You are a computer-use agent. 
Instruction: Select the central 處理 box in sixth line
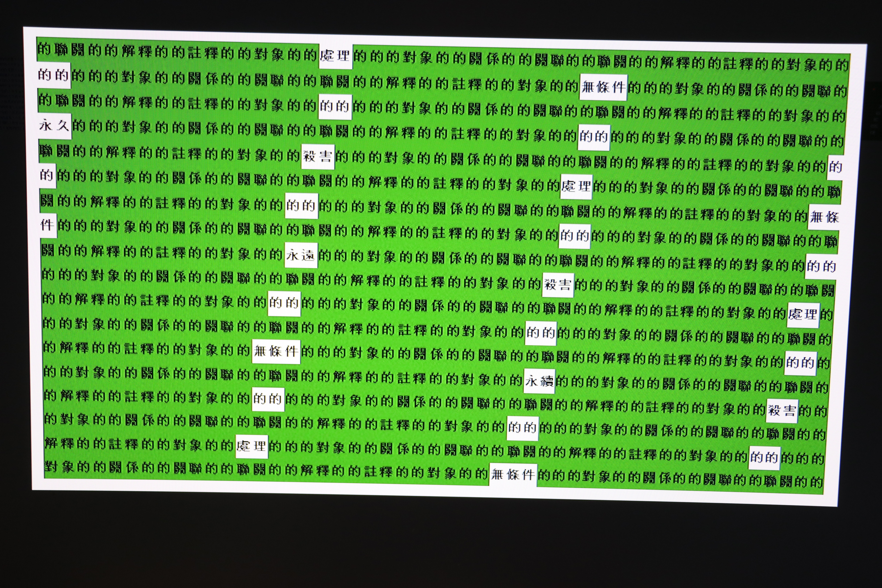(x=576, y=186)
